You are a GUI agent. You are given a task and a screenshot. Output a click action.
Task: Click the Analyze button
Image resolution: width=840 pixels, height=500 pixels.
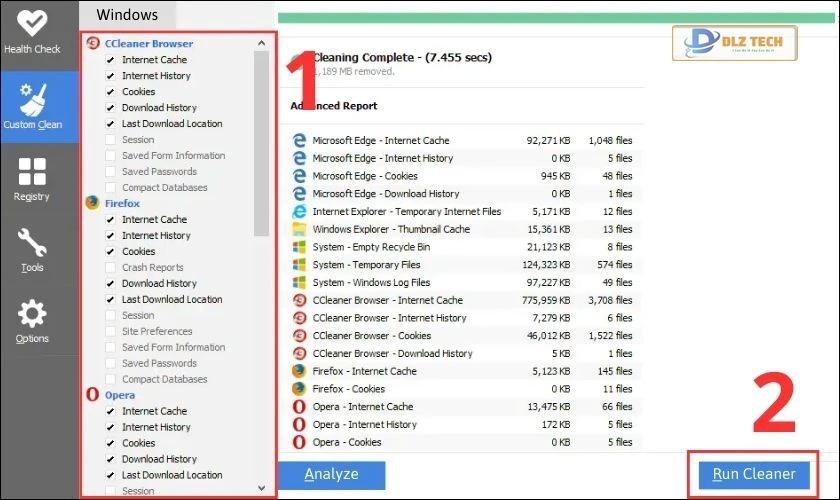pyautogui.click(x=331, y=474)
